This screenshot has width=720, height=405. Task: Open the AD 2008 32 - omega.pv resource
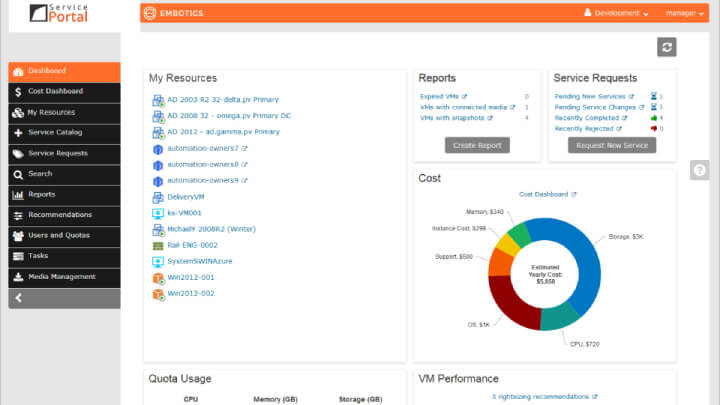pos(229,116)
